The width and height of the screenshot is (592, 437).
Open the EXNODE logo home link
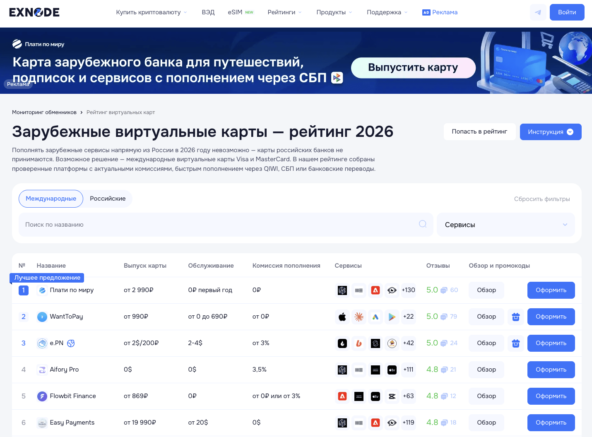pos(34,12)
